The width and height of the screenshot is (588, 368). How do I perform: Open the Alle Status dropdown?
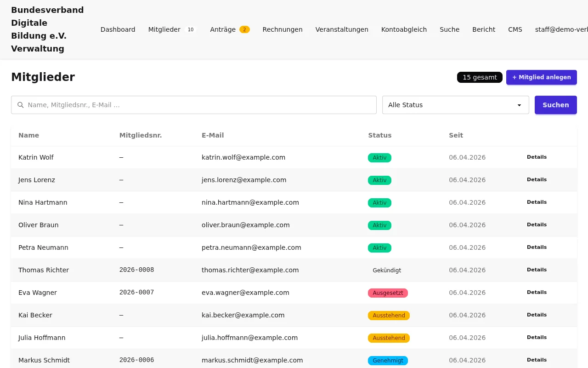[456, 105]
